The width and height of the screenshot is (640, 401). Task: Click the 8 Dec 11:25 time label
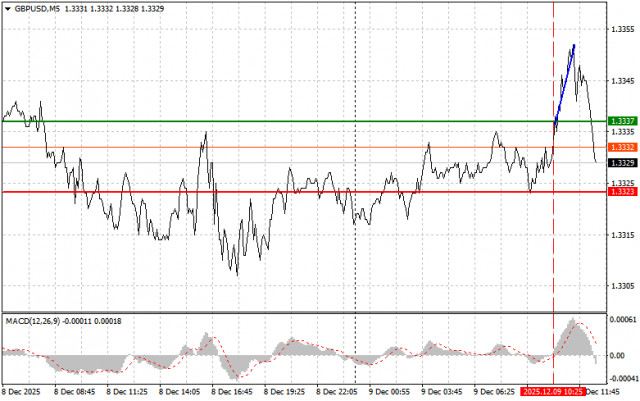[127, 392]
